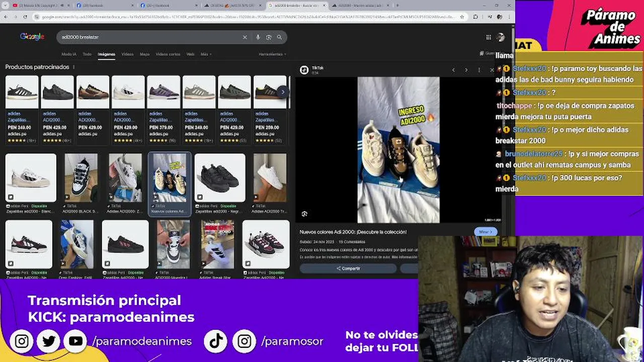Select the Imágenes tab
This screenshot has height=362, width=644.
point(106,54)
